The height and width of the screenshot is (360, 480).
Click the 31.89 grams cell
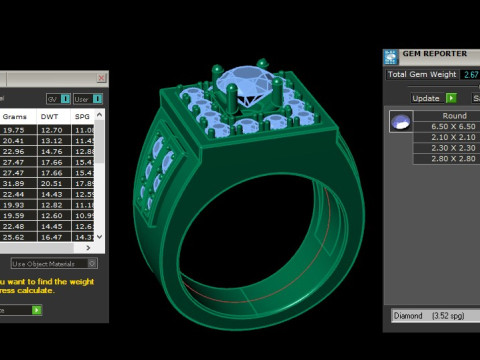click(18, 183)
